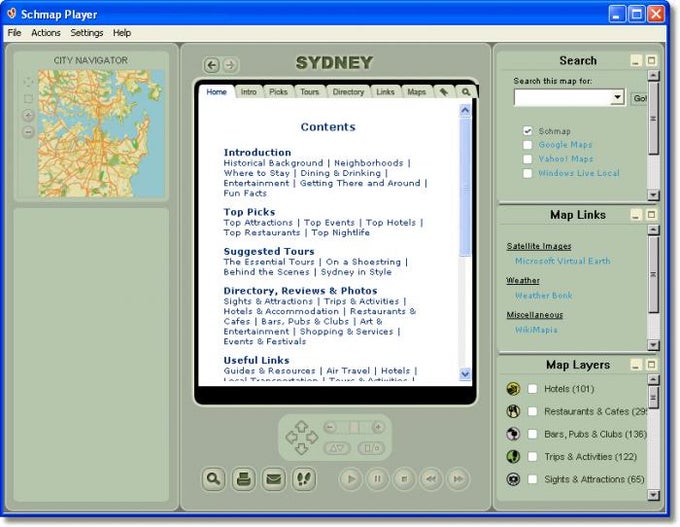
Task: Minimize the Map Links panel
Action: [x=636, y=215]
